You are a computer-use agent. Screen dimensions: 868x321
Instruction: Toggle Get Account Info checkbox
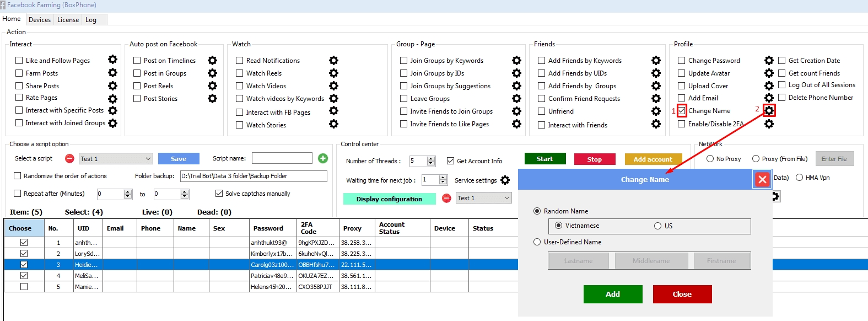coord(450,160)
